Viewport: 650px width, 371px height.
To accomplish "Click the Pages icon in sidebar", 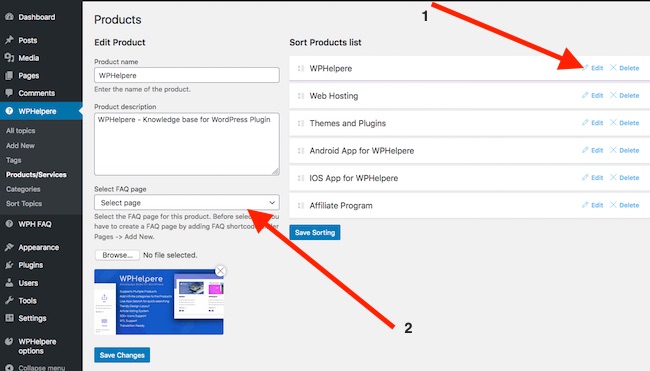I will pos(9,75).
